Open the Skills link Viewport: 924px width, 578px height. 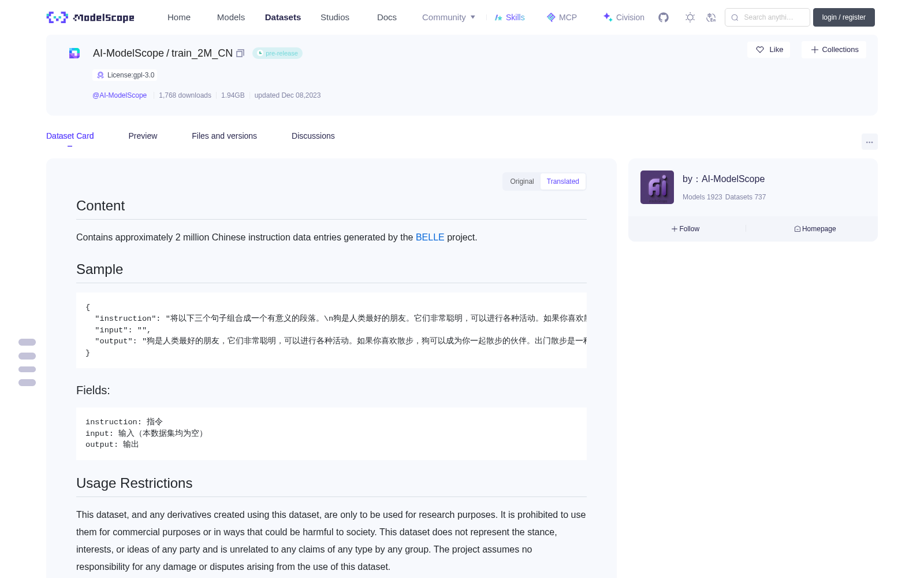509,17
